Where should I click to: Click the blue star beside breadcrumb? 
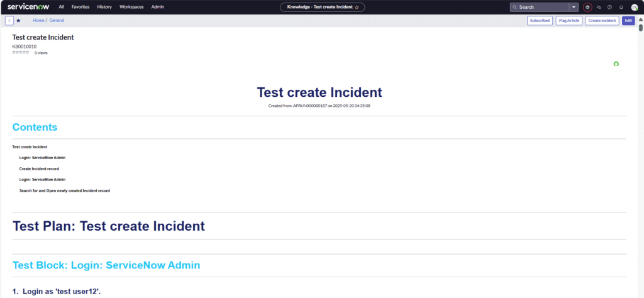click(18, 21)
